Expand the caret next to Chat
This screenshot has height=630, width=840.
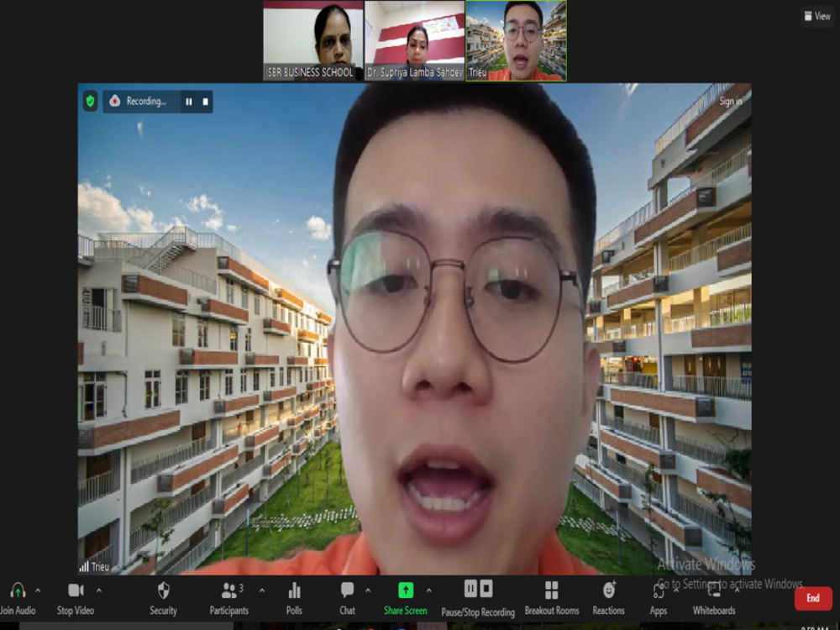coord(368,591)
